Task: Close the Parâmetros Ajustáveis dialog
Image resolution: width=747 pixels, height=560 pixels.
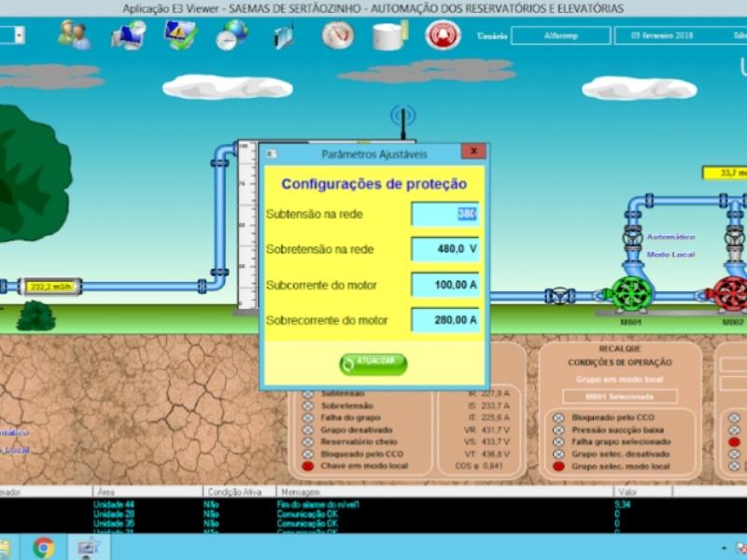Action: [x=473, y=151]
